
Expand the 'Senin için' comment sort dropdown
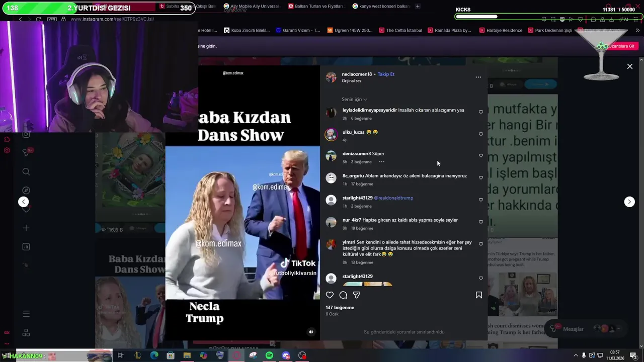coord(355,100)
